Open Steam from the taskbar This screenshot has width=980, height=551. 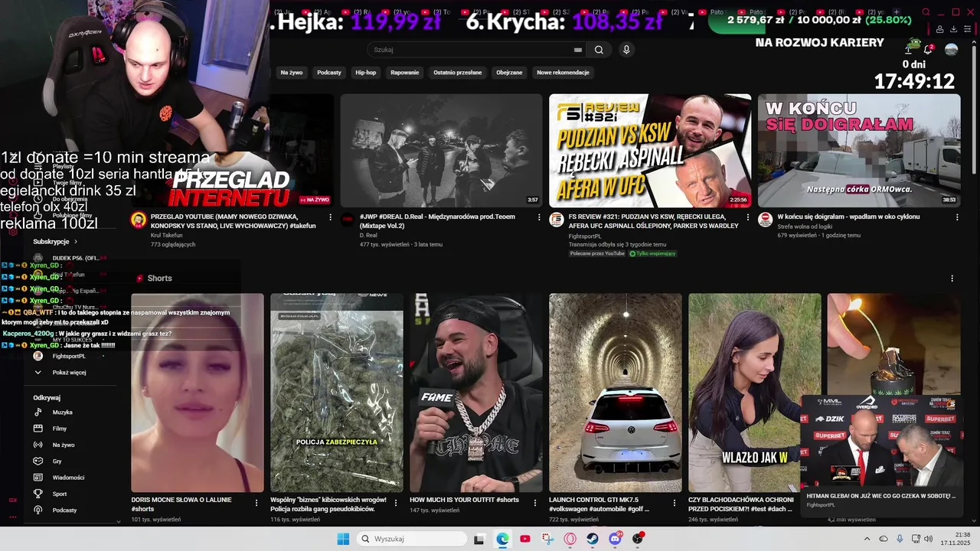[x=593, y=539]
